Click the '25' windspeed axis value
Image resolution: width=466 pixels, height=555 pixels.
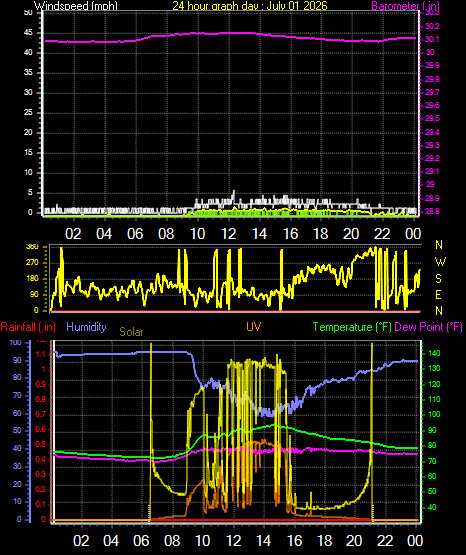(28, 113)
